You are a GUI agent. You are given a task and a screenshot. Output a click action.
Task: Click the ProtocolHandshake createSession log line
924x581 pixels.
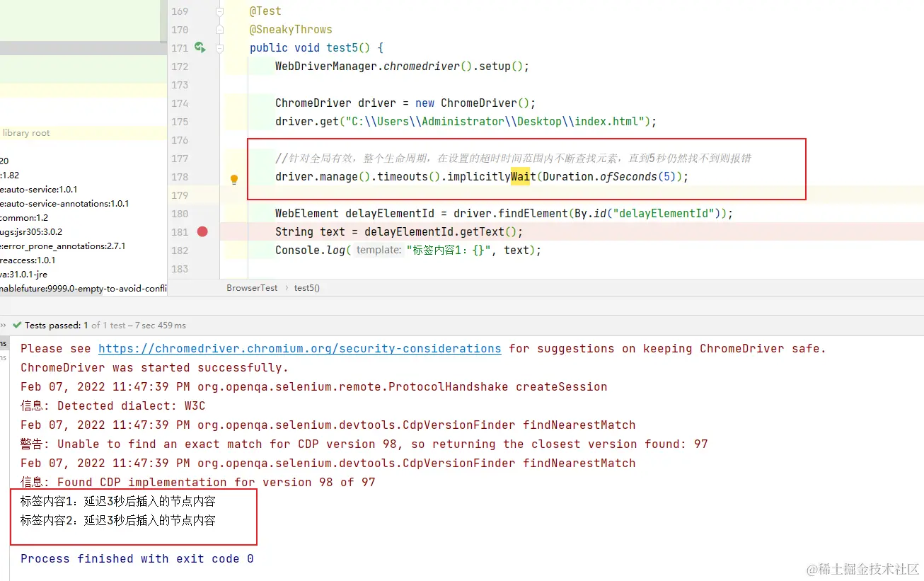314,387
